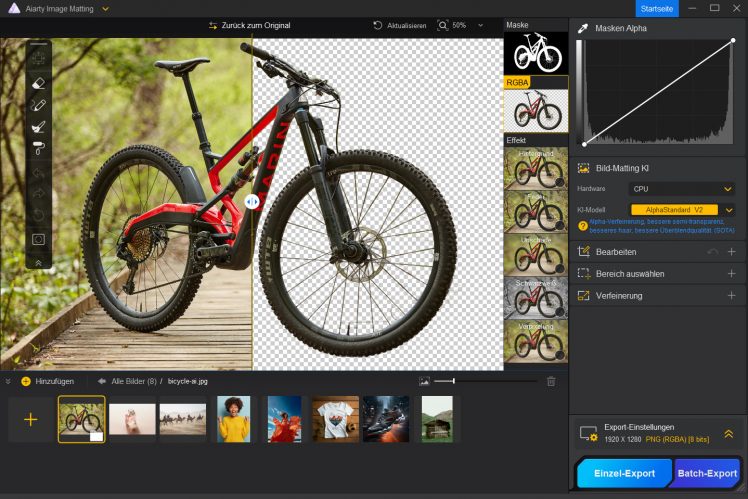Click the undo arrow in the Bearbeiten row
Viewport: 748px width, 499px height.
click(x=713, y=252)
